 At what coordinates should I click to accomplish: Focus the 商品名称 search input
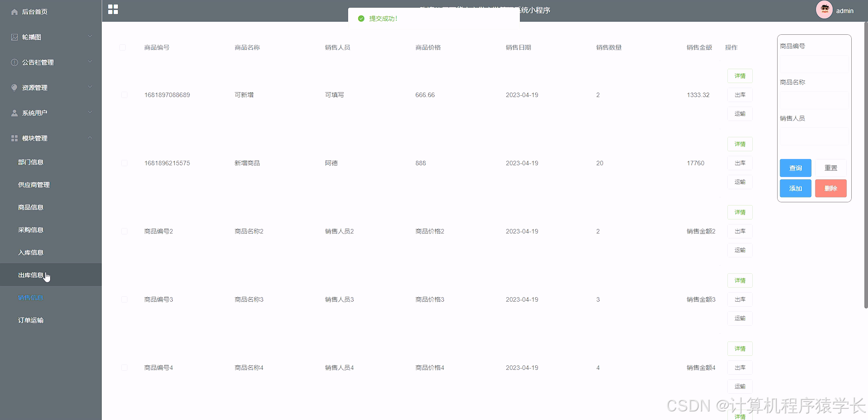pyautogui.click(x=813, y=100)
